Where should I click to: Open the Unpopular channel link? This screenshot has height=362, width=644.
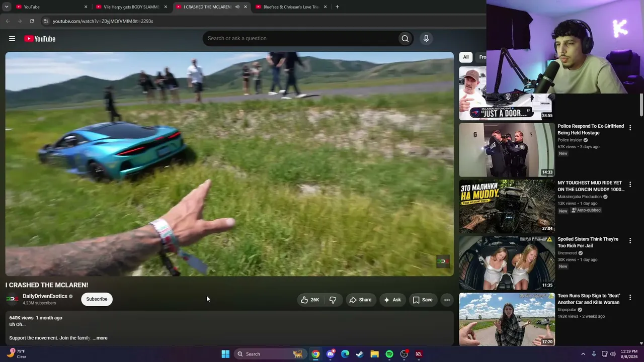pyautogui.click(x=567, y=310)
